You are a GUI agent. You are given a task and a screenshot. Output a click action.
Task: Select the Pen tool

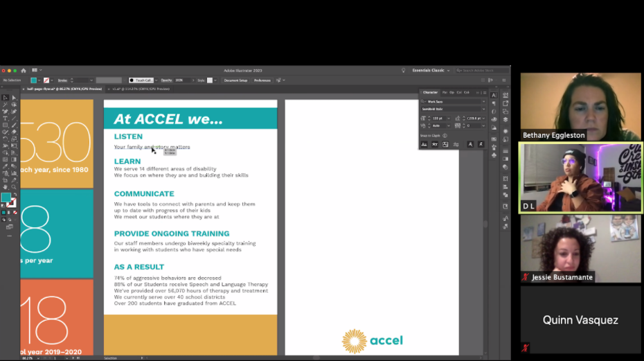tap(6, 111)
